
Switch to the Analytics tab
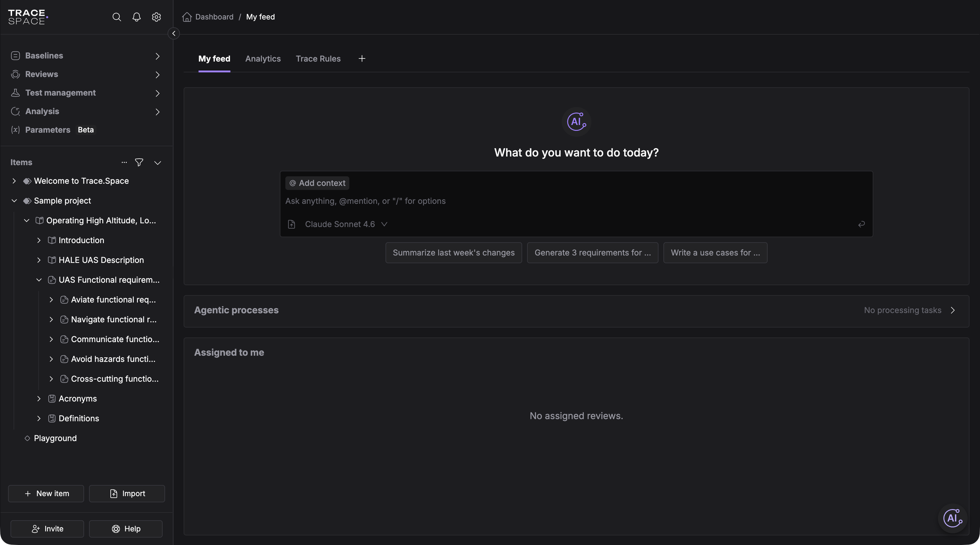click(263, 58)
